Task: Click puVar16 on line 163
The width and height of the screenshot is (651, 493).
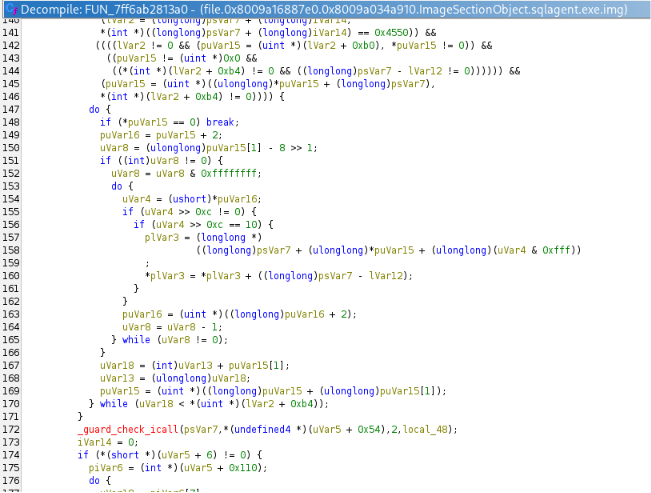Action: [x=142, y=314]
